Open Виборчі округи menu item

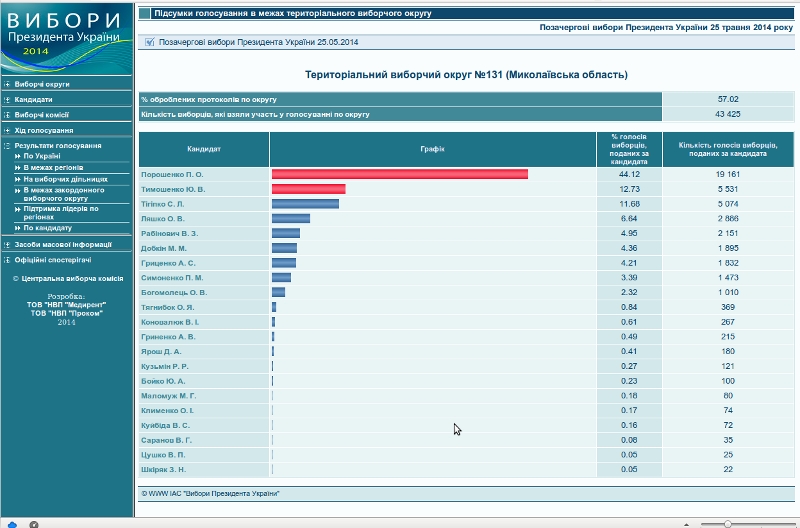click(42, 84)
